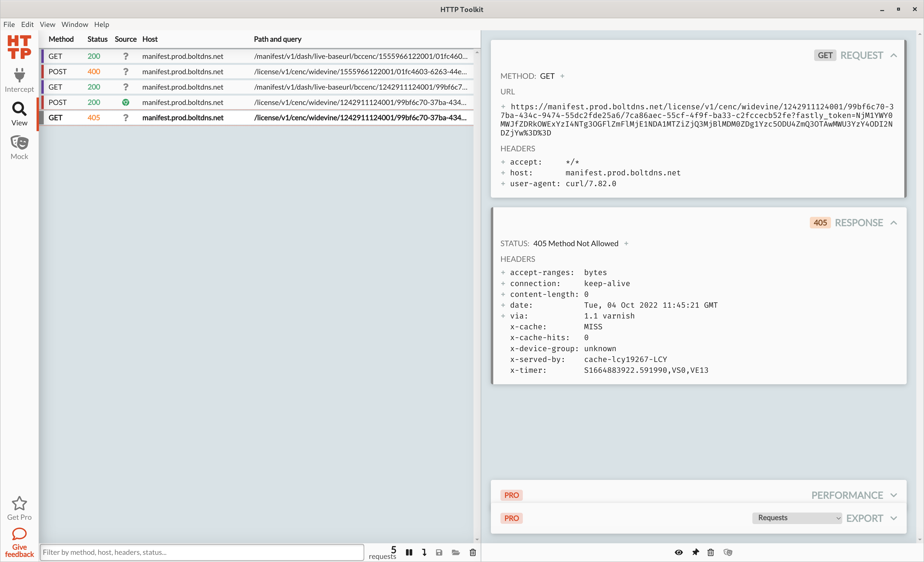This screenshot has width=924, height=562.
Task: Save captured requests with the floppy disk icon
Action: (439, 552)
